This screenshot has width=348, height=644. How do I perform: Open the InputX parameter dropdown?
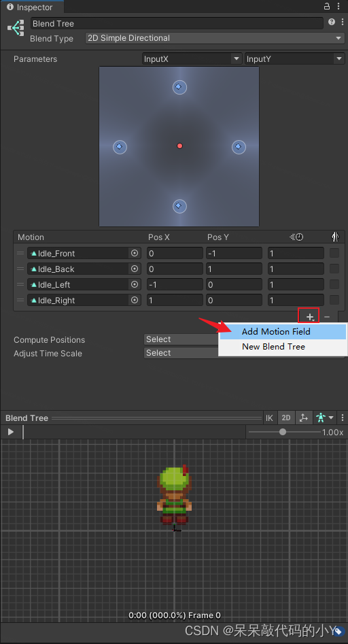point(192,58)
